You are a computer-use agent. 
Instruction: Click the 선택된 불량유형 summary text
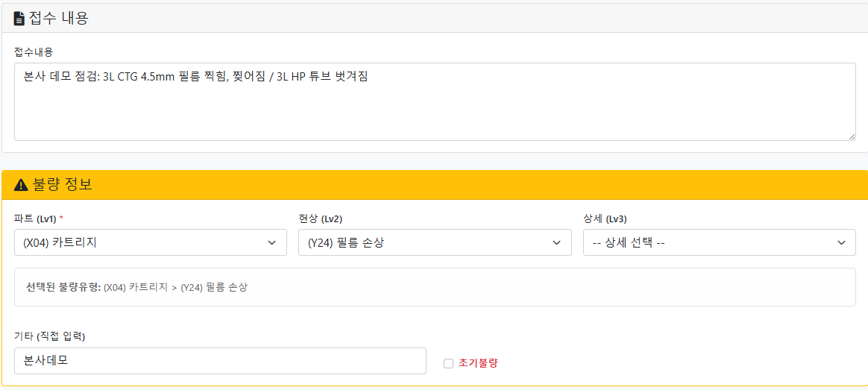[136, 287]
